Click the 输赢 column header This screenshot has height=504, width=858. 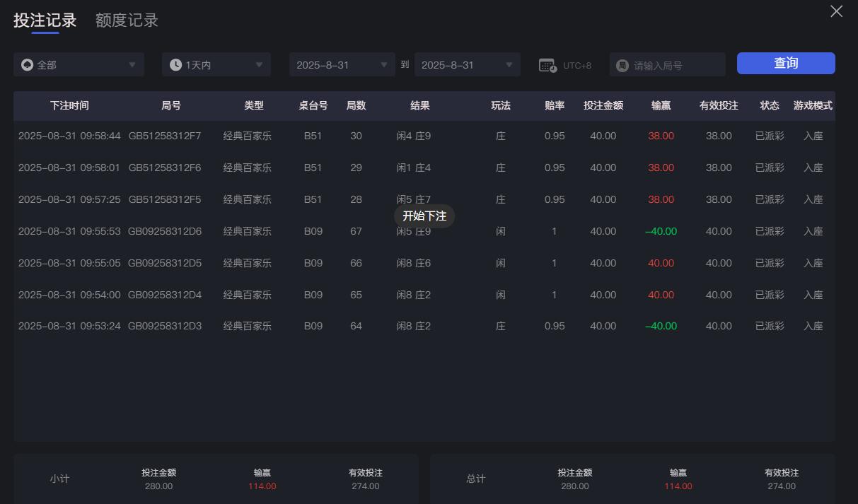661,105
